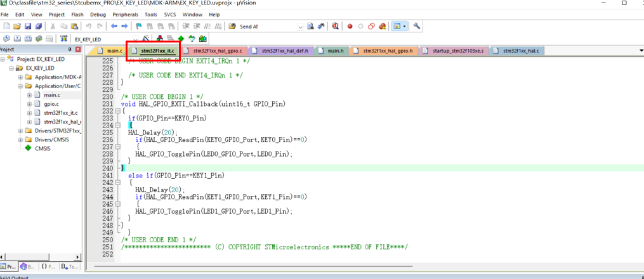Open the editor tab list arrow
This screenshot has width=644, height=279.
click(641, 51)
